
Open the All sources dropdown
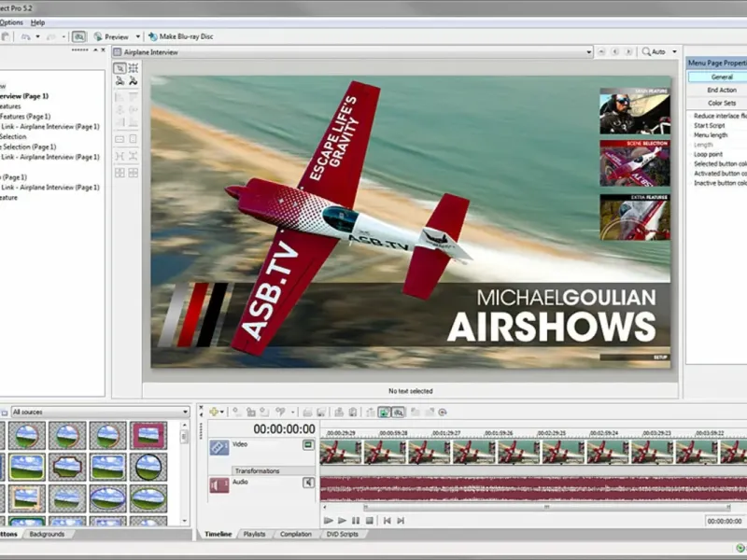[185, 412]
